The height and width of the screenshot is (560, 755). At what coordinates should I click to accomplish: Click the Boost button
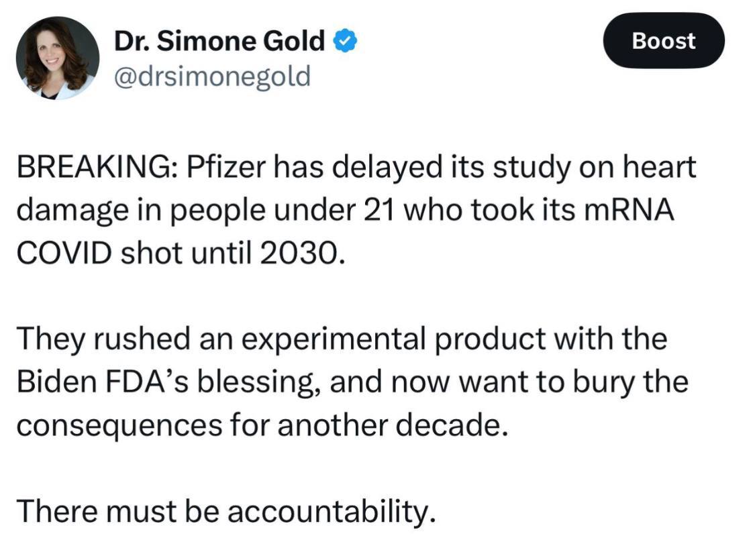point(664,40)
